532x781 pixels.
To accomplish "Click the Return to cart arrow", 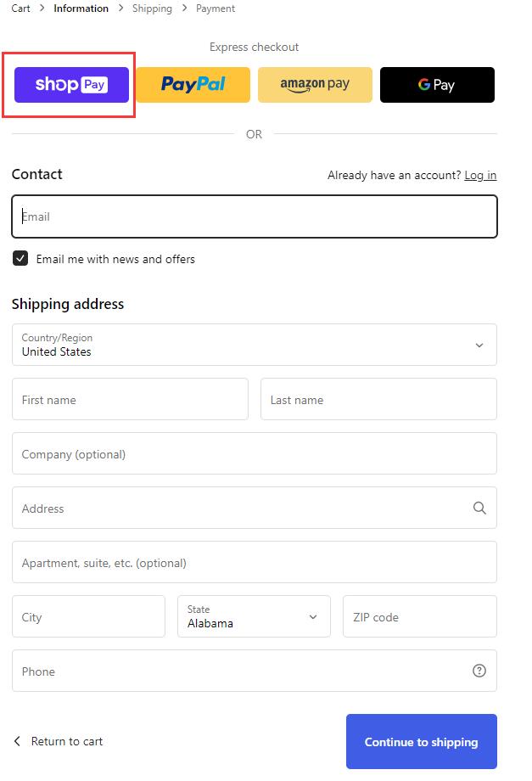I will (x=17, y=741).
